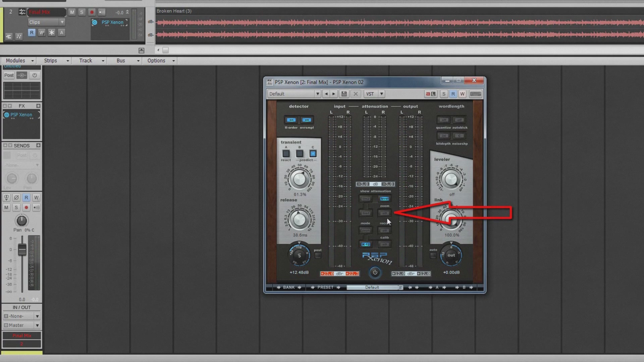Show automation lanes icon on track 2
Viewport: 644px width, 362px height.
coord(19,37)
